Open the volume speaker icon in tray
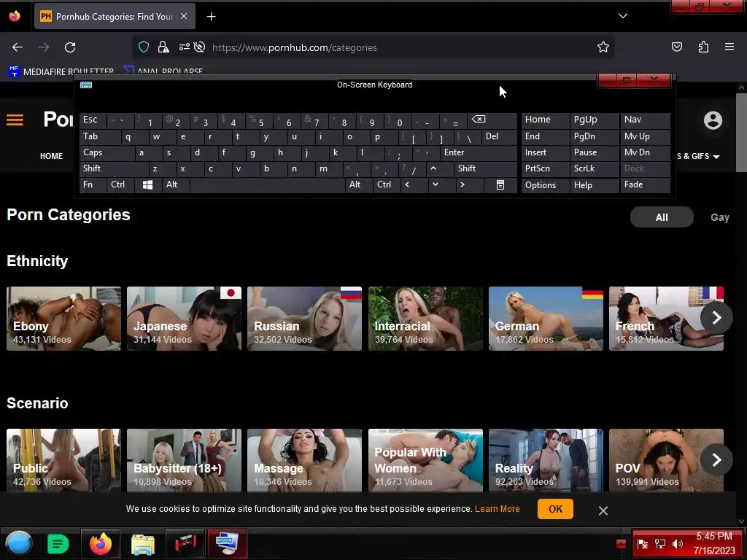This screenshot has width=747, height=560. pyautogui.click(x=678, y=544)
